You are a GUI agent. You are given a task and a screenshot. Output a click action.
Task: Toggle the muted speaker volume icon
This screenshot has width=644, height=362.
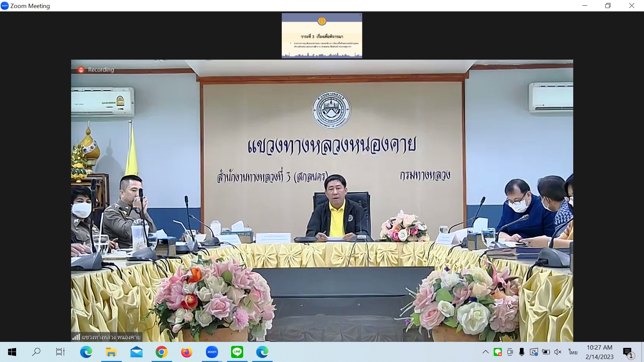(558, 352)
